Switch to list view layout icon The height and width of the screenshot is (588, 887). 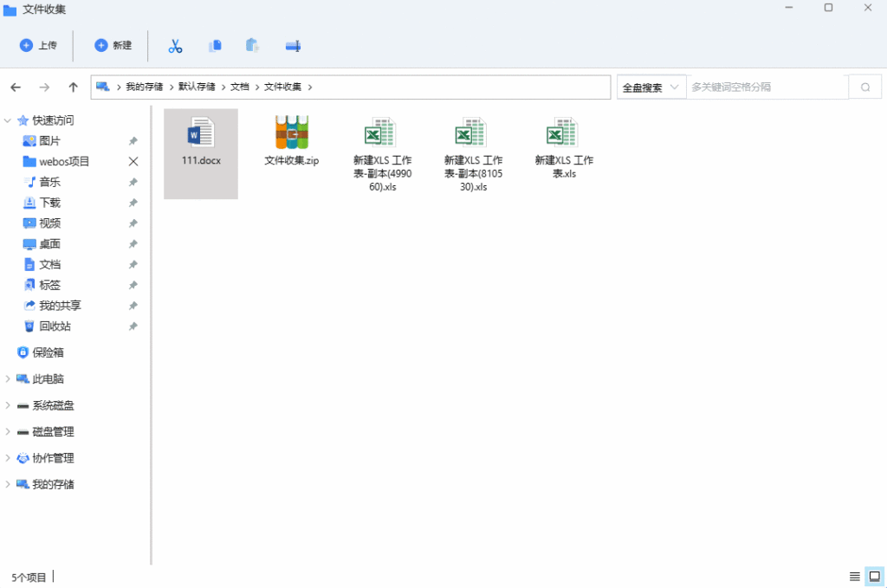point(855,577)
